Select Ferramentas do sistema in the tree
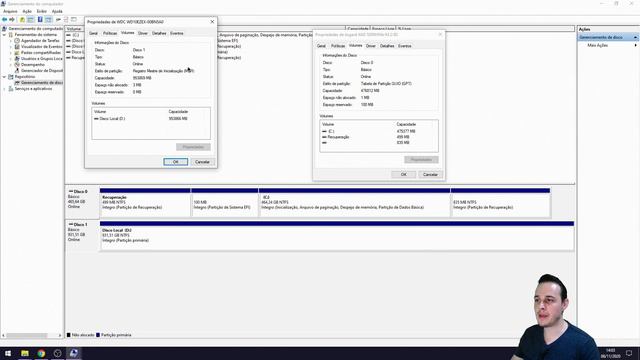The image size is (640, 360). (36, 35)
